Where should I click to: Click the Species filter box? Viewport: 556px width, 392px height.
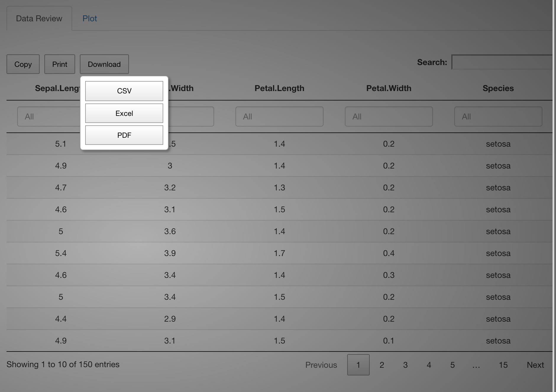click(498, 116)
